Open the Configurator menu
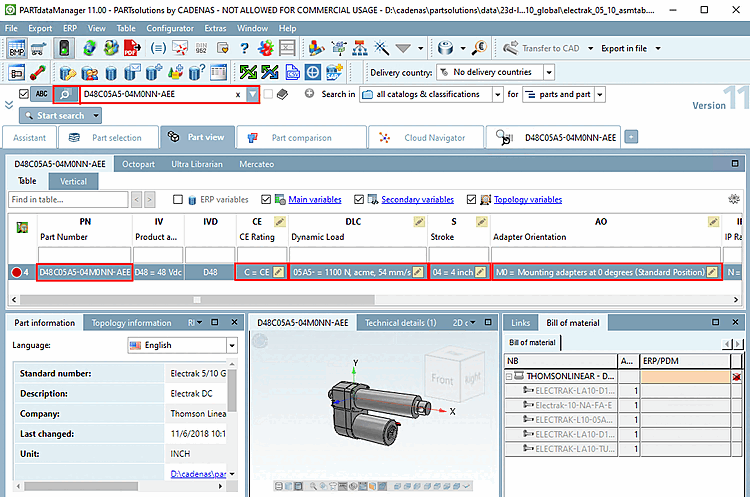 coord(170,29)
